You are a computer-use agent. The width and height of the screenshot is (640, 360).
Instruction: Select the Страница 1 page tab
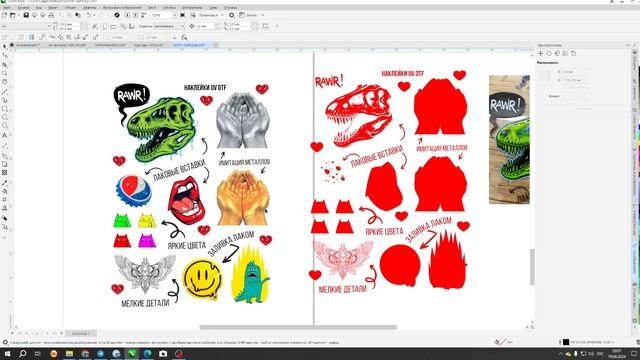81,333
